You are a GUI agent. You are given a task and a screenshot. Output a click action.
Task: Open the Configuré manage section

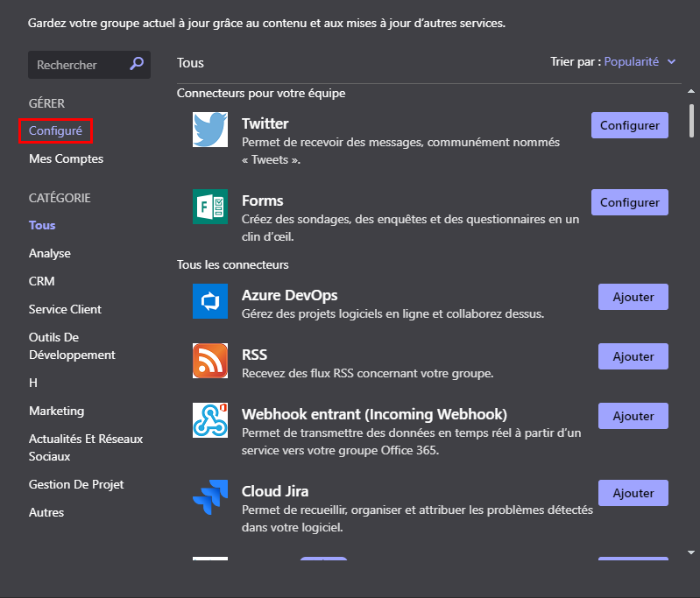(55, 130)
